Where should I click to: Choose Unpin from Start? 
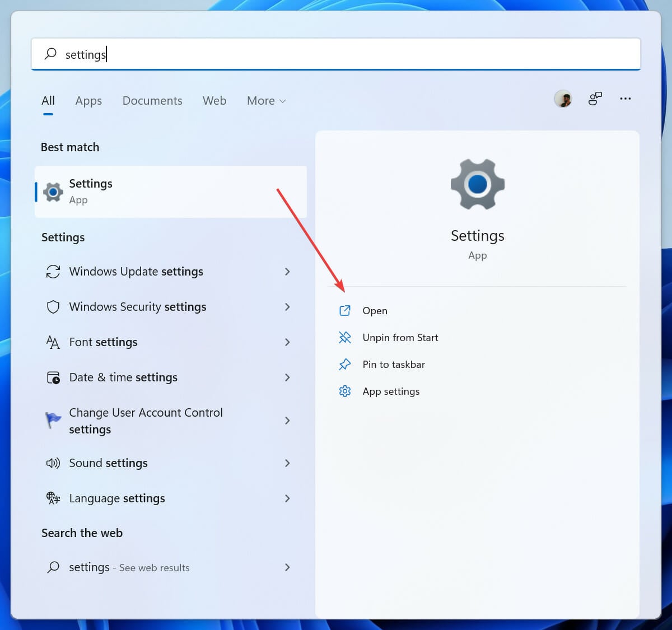[x=400, y=338]
